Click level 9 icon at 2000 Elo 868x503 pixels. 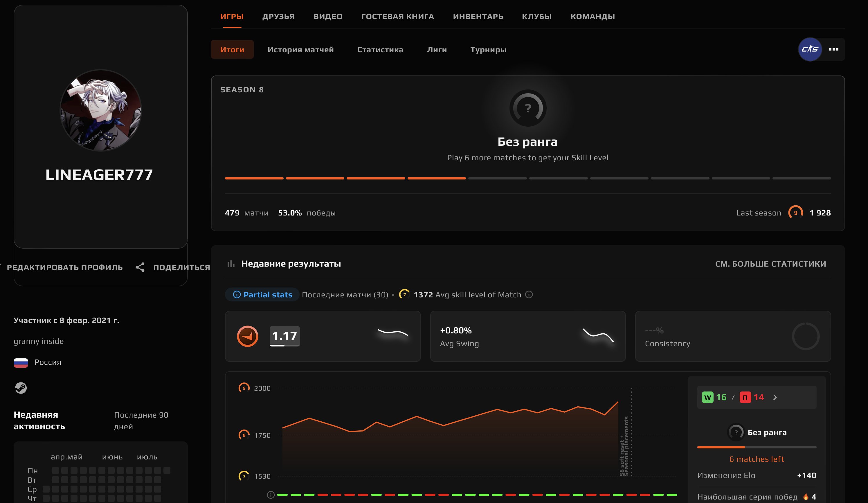244,388
